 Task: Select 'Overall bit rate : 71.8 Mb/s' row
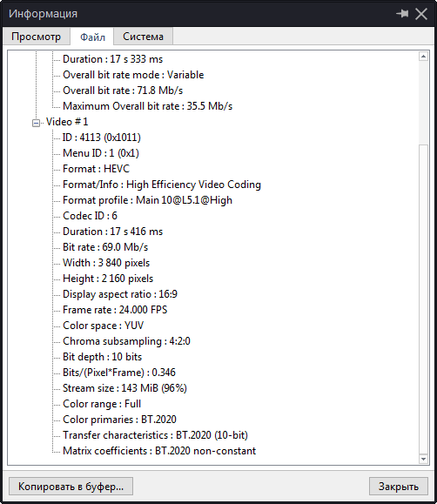click(x=123, y=91)
